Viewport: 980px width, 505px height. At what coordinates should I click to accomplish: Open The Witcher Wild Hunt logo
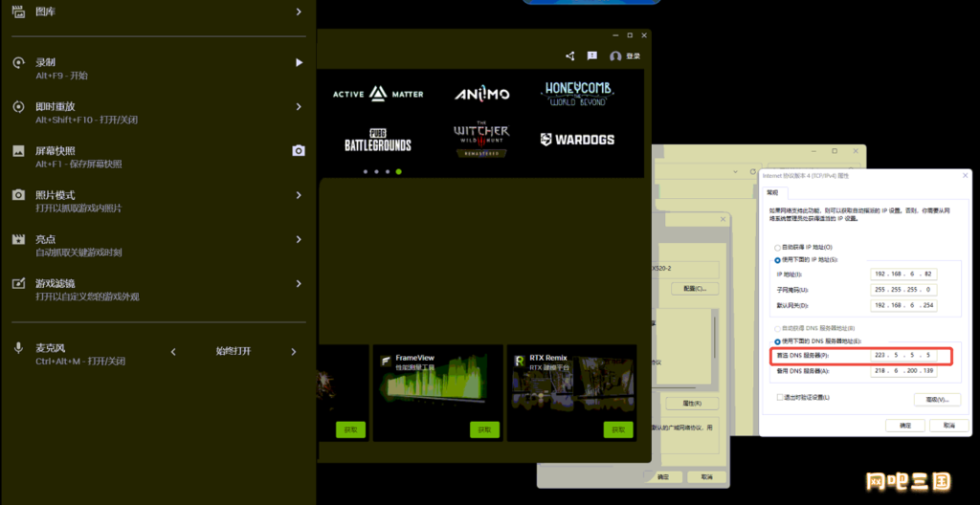tap(481, 140)
